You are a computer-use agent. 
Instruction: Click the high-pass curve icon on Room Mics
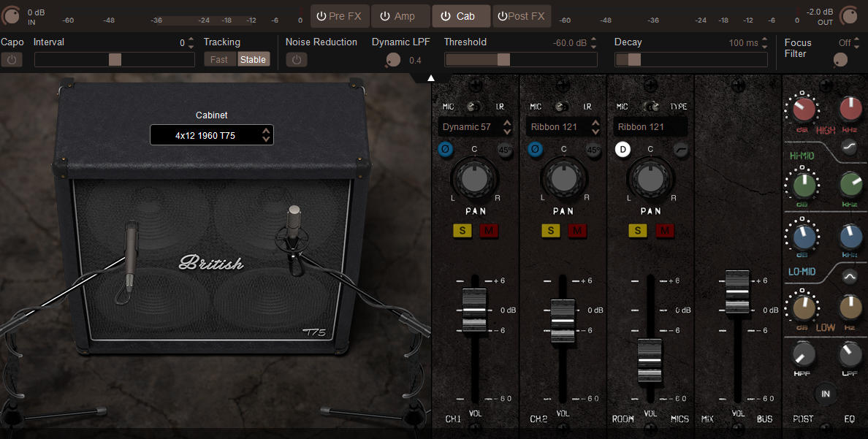click(x=681, y=150)
